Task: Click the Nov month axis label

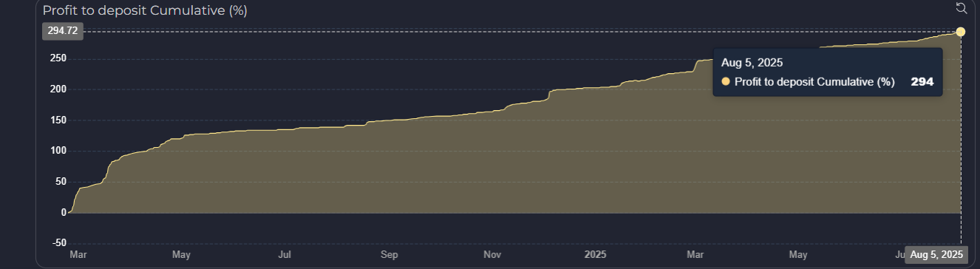Action: (493, 254)
